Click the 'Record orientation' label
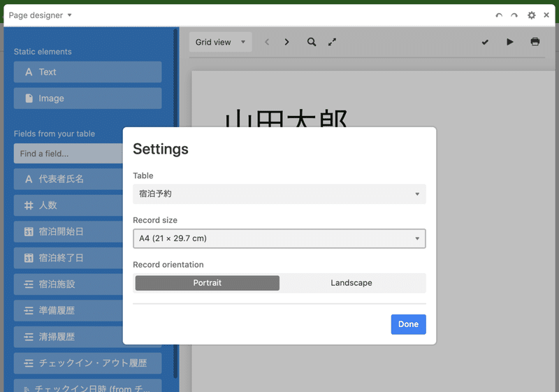559x392 pixels. pyautogui.click(x=168, y=265)
